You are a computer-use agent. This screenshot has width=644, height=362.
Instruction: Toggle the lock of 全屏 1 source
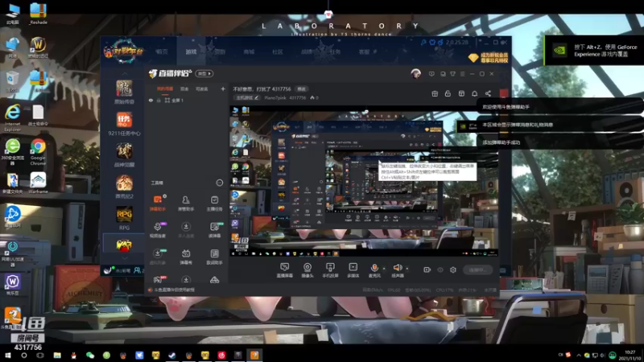pos(159,100)
